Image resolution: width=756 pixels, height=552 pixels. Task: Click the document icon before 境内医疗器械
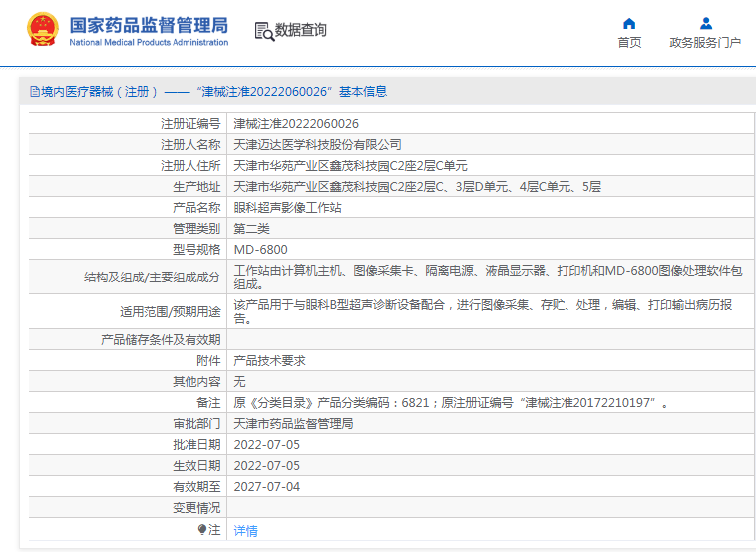pos(35,92)
